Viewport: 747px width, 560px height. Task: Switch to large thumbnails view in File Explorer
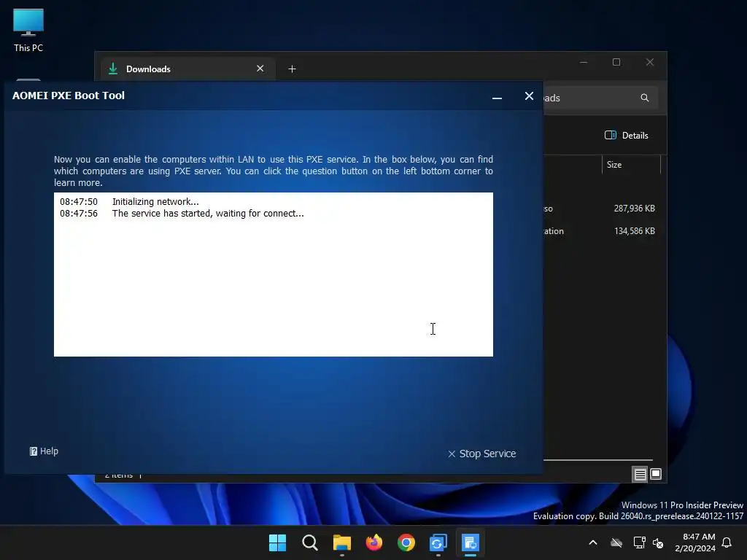point(656,474)
